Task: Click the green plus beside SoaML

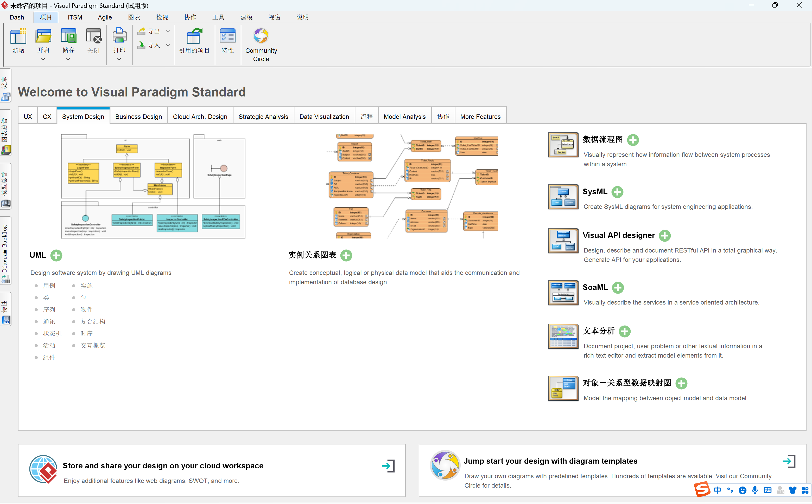Action: (x=618, y=288)
